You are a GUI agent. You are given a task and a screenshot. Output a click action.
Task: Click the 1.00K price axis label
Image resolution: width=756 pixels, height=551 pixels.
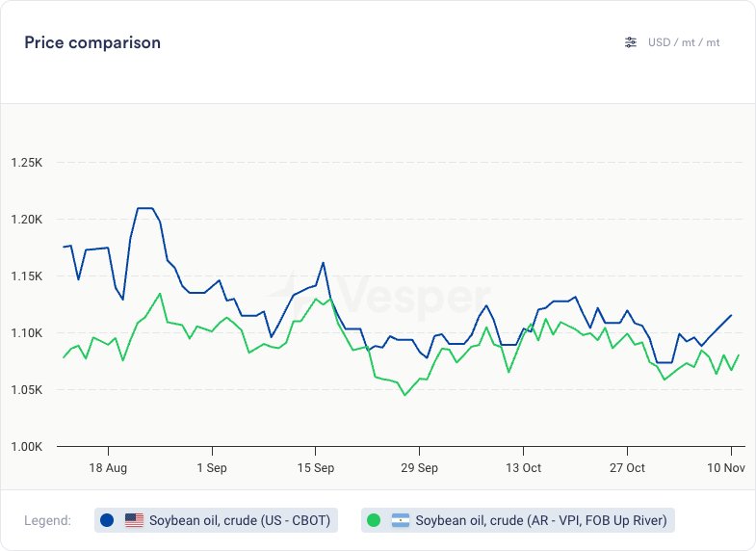pos(26,447)
